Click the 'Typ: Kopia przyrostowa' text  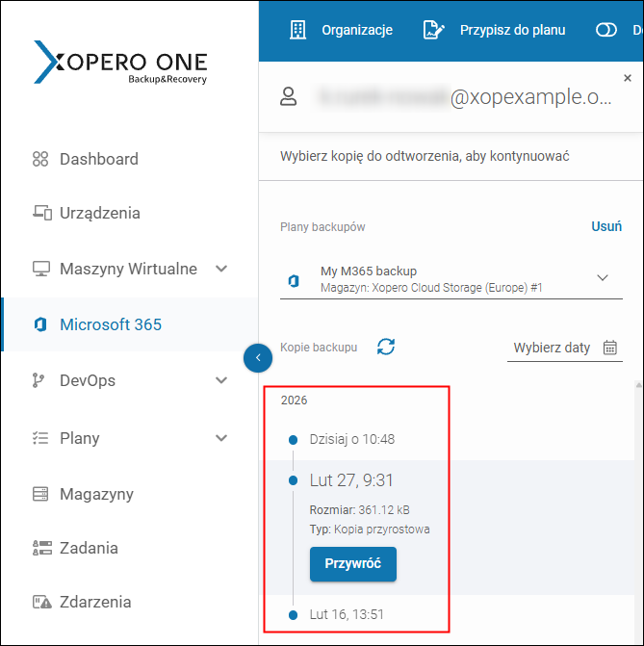pos(370,530)
